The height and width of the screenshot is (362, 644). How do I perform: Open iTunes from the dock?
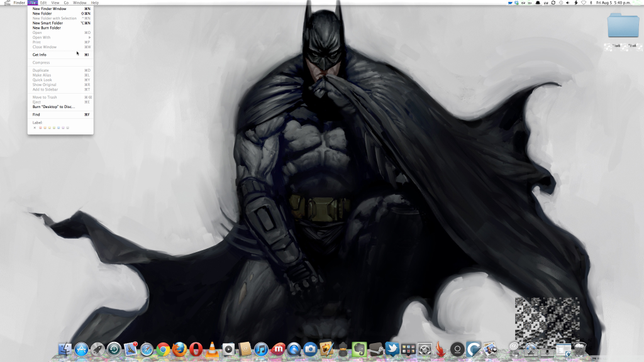point(261,349)
